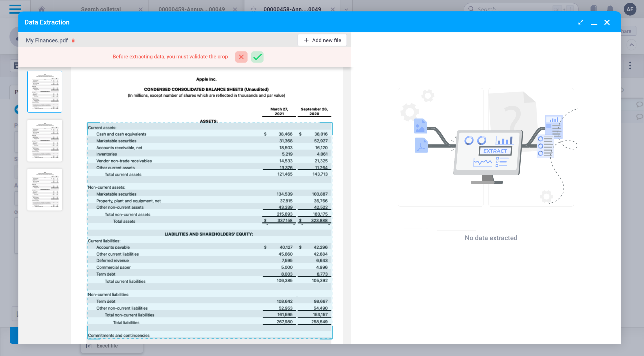
Task: Switch to 00000459-Annua tab
Action: (191, 9)
